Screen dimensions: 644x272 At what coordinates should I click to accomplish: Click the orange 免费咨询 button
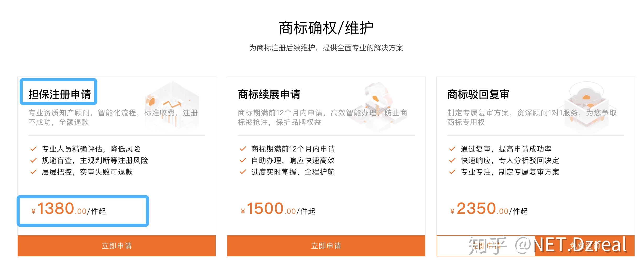pos(585,246)
